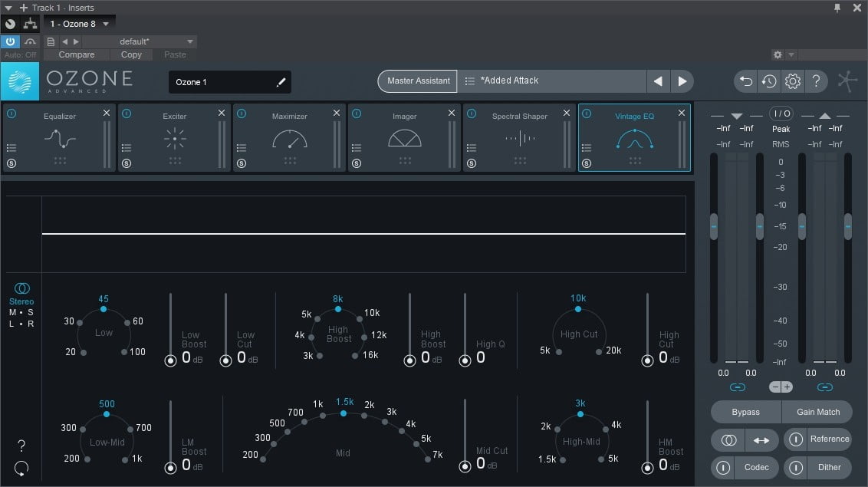Viewport: 868px width, 487px height.
Task: Select the S side channel mode
Action: coord(31,312)
